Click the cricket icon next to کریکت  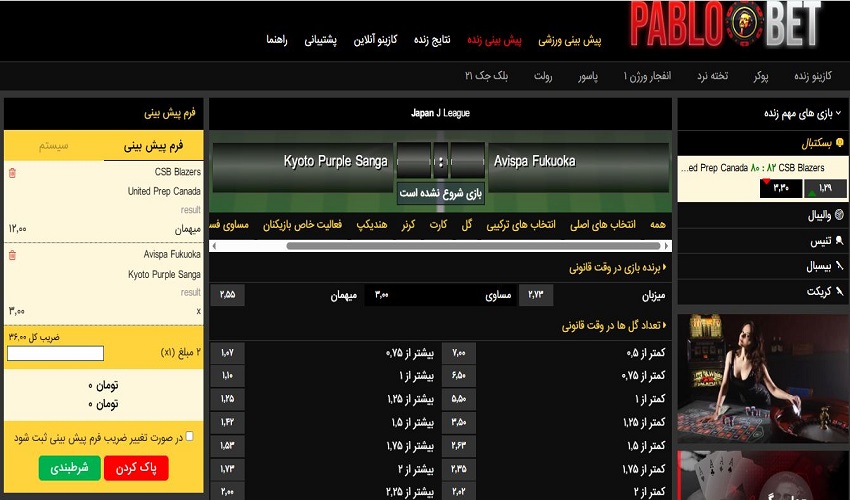[x=840, y=291]
